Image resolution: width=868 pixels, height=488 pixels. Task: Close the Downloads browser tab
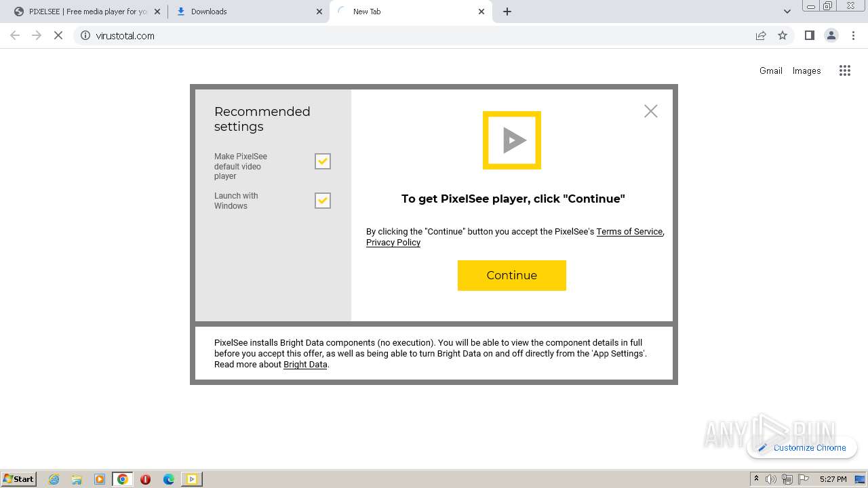point(319,12)
